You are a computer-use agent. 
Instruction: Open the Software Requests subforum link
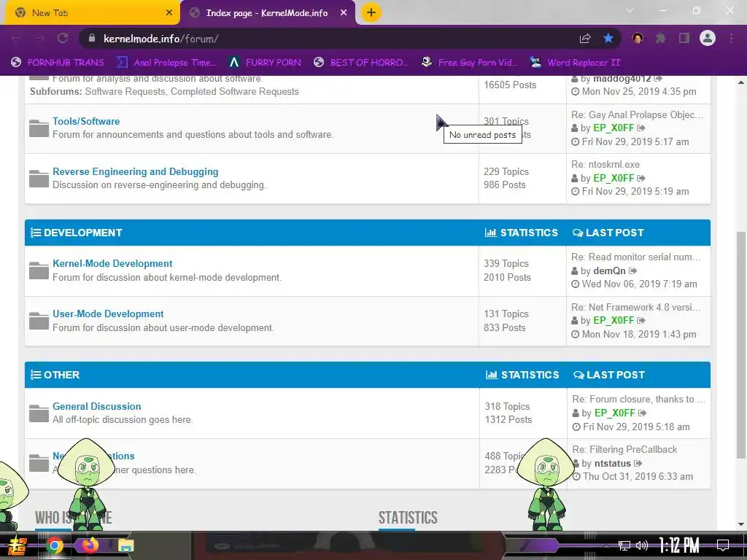point(125,91)
